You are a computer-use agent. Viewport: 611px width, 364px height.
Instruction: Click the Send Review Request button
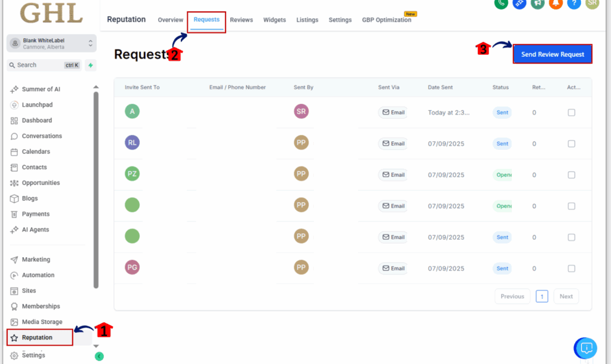pyautogui.click(x=552, y=54)
